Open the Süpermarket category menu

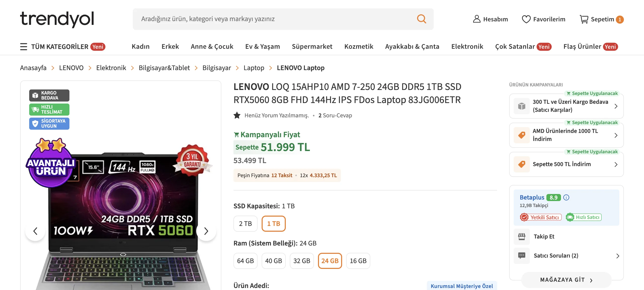(x=312, y=46)
